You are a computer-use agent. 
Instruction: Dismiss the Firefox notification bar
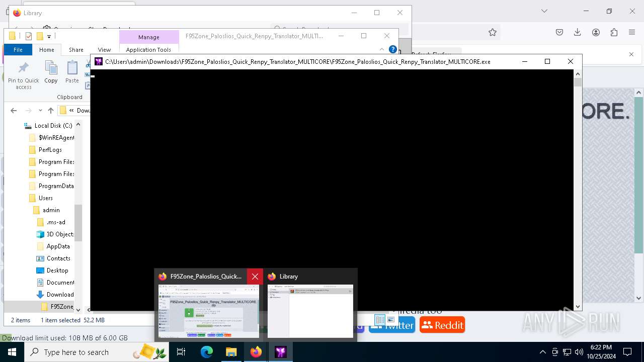631,54
